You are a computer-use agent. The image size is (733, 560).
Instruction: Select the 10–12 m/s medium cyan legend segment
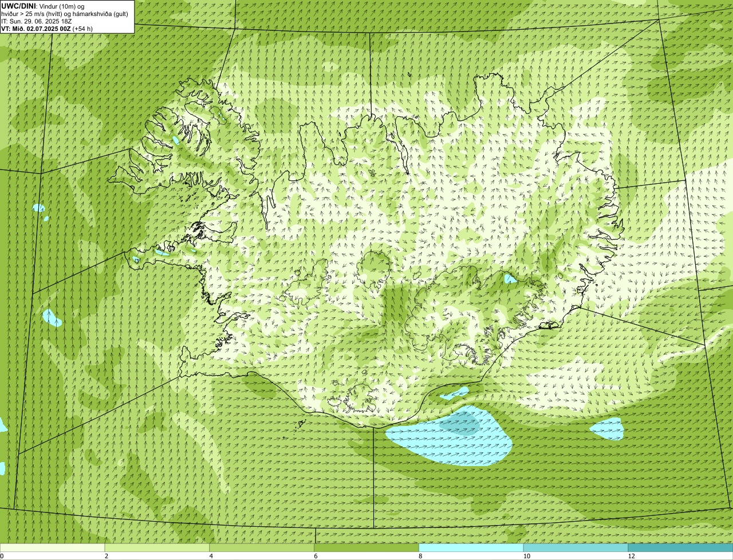coord(576,547)
